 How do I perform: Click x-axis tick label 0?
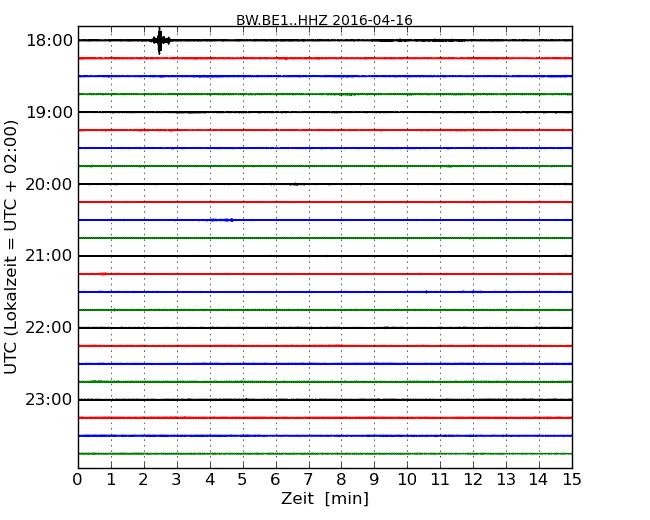(78, 480)
